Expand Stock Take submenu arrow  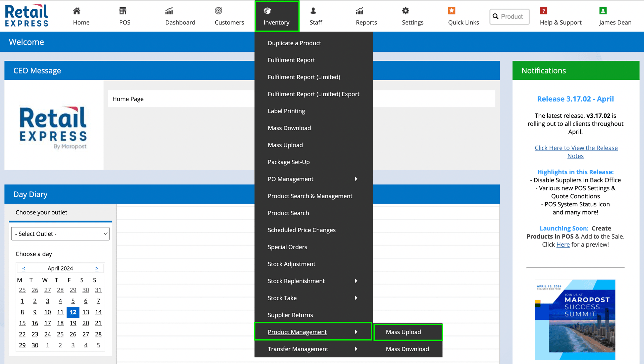[x=356, y=298]
